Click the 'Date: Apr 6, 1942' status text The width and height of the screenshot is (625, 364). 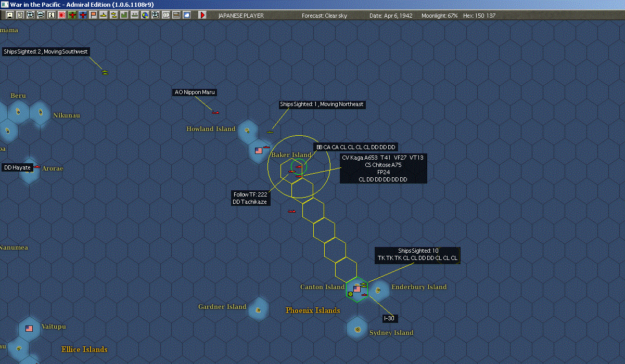pyautogui.click(x=391, y=16)
